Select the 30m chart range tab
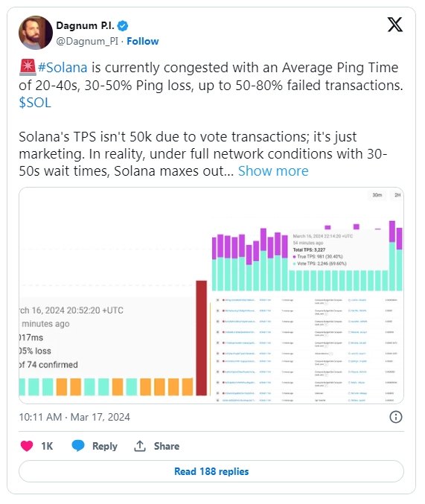The height and width of the screenshot is (504, 425). (377, 195)
